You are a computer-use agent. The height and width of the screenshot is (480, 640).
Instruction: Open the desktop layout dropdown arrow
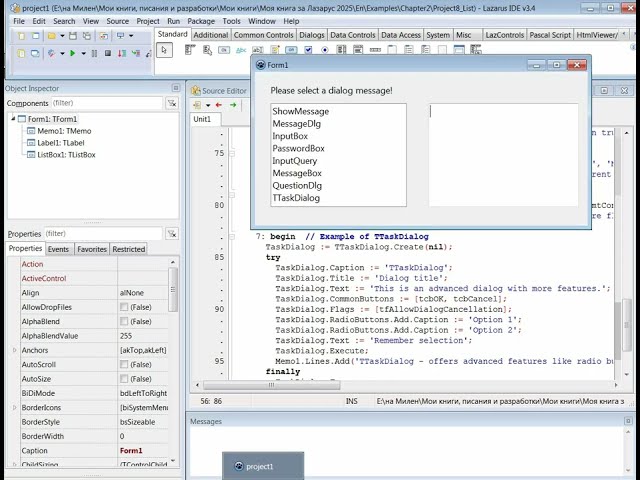(131, 36)
